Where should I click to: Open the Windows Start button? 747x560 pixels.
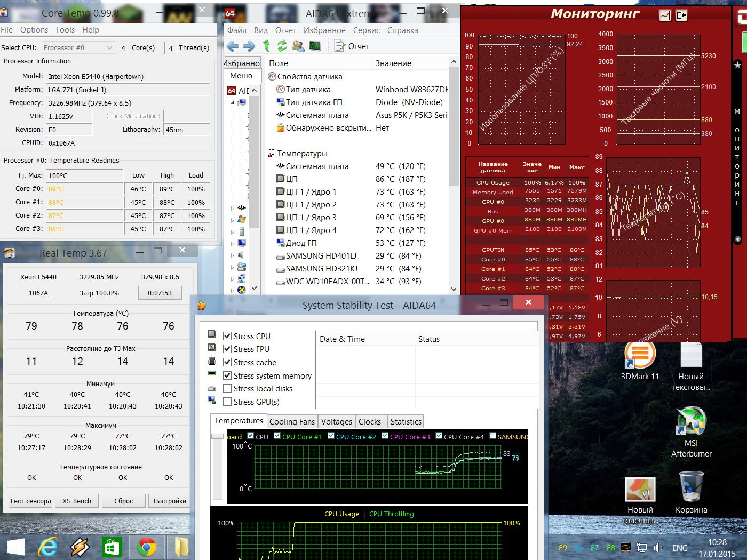coord(16,547)
